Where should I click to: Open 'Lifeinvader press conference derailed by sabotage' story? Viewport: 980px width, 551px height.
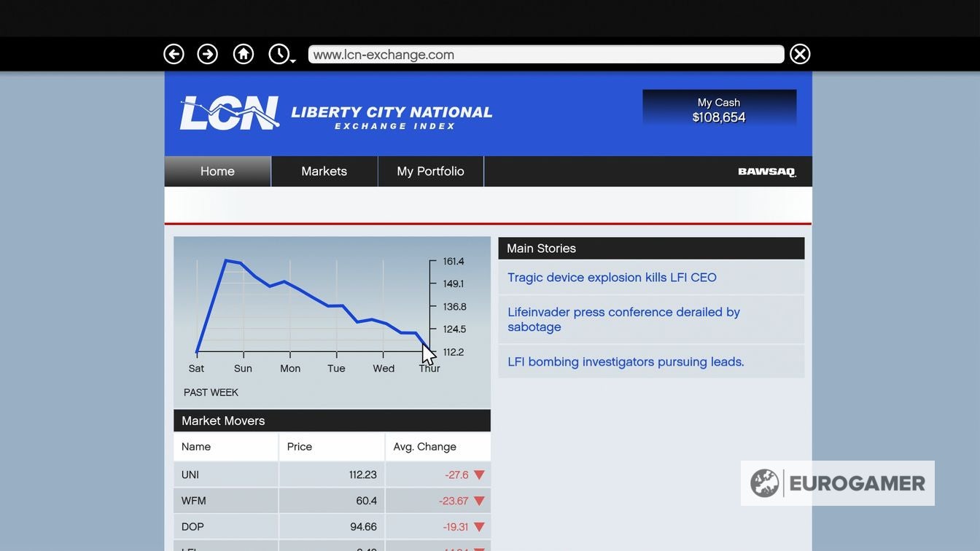point(623,319)
